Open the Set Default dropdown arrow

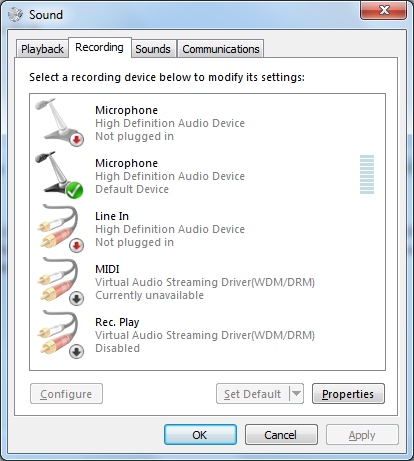[x=296, y=394]
